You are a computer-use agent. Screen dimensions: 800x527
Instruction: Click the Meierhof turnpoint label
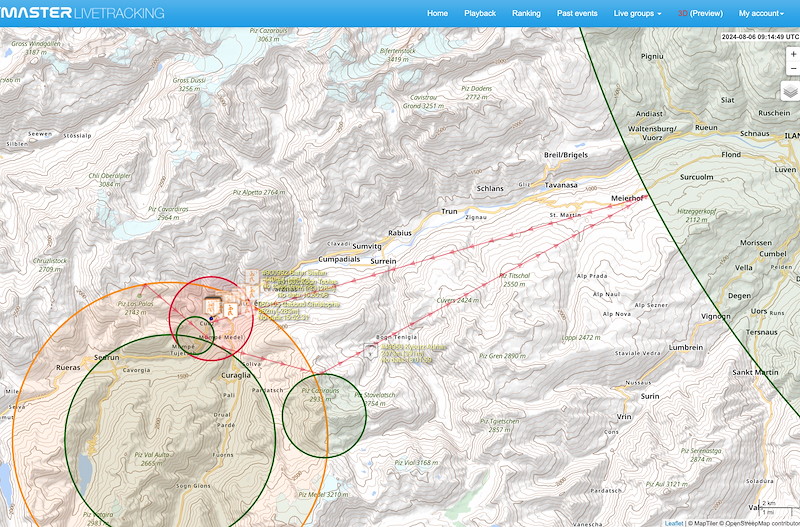point(627,198)
